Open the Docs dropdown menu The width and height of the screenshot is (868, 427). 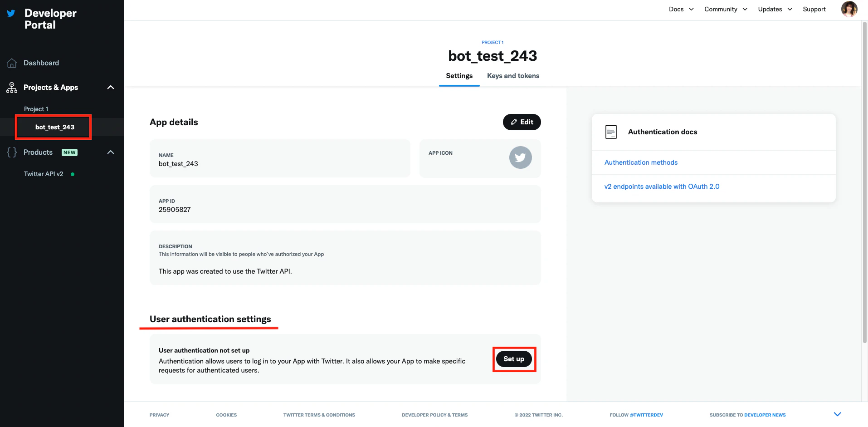pyautogui.click(x=681, y=9)
